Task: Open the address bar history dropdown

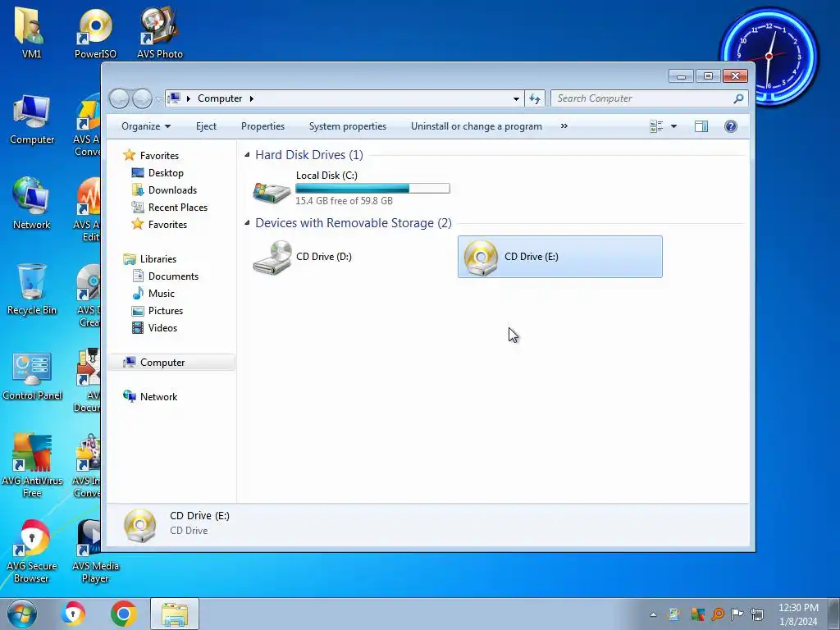Action: click(516, 98)
